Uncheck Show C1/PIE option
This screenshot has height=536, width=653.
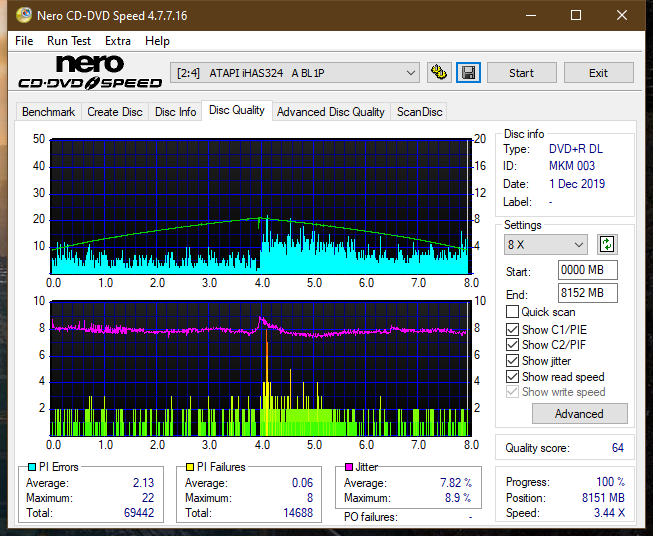pos(512,329)
